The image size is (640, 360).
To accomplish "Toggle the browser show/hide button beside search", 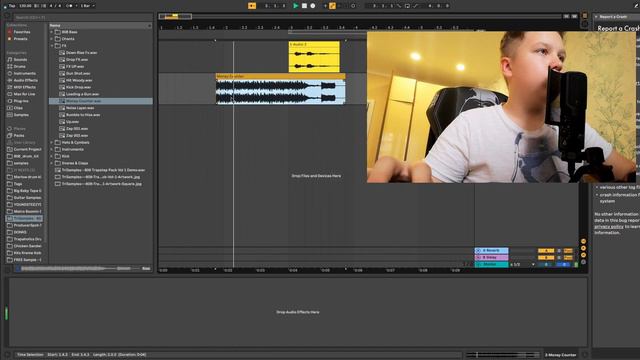I will pyautogui.click(x=7, y=16).
